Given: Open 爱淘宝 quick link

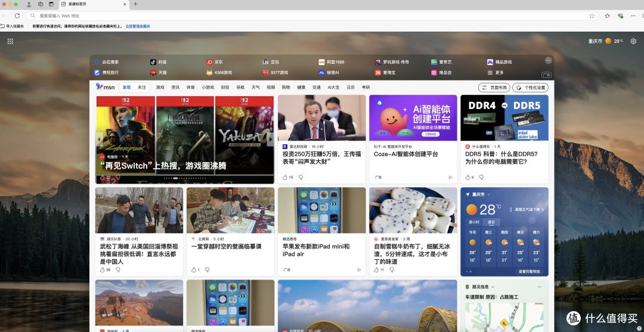Looking at the screenshot, I should click(385, 73).
